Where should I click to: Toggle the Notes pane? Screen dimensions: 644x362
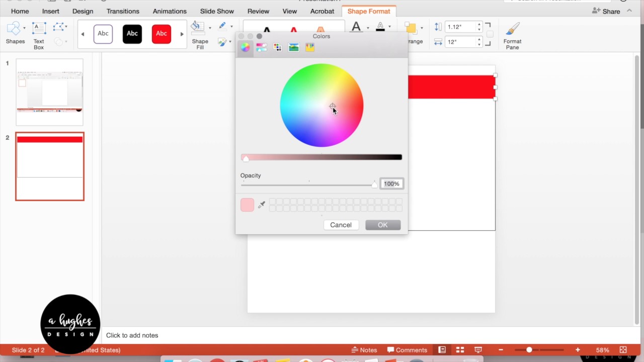coord(364,349)
